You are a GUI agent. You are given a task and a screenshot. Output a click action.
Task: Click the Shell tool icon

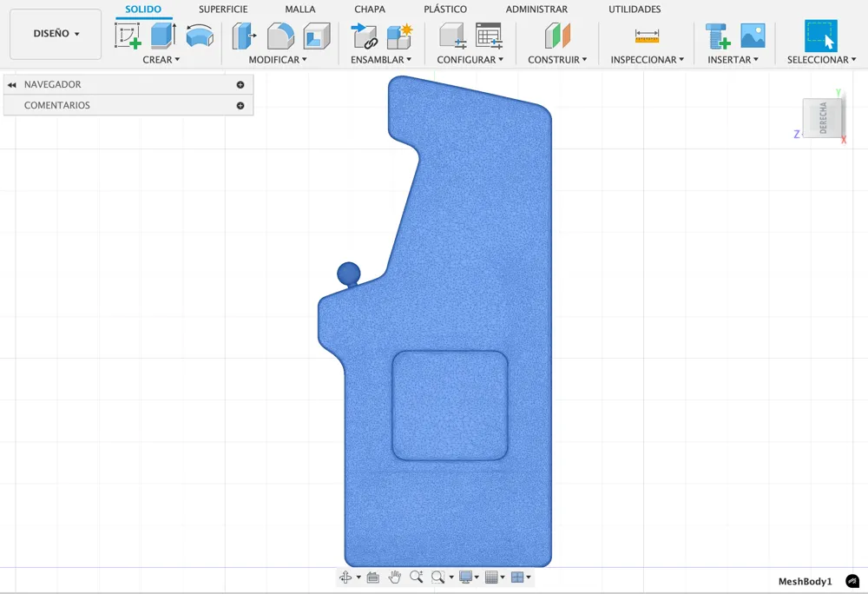tap(317, 36)
